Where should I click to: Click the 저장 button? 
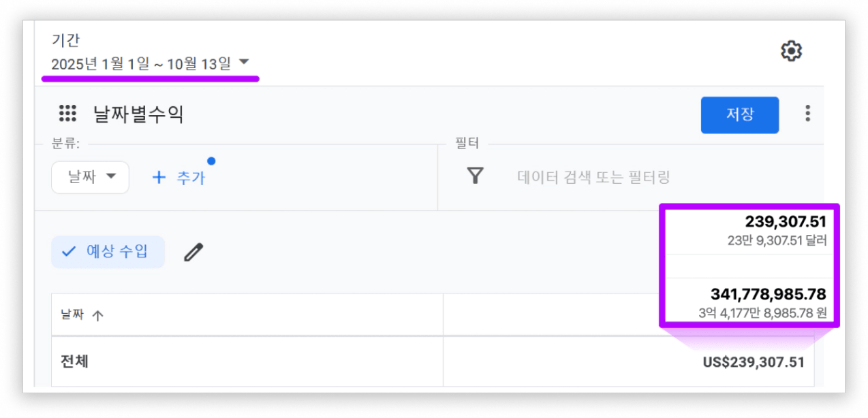click(x=739, y=114)
